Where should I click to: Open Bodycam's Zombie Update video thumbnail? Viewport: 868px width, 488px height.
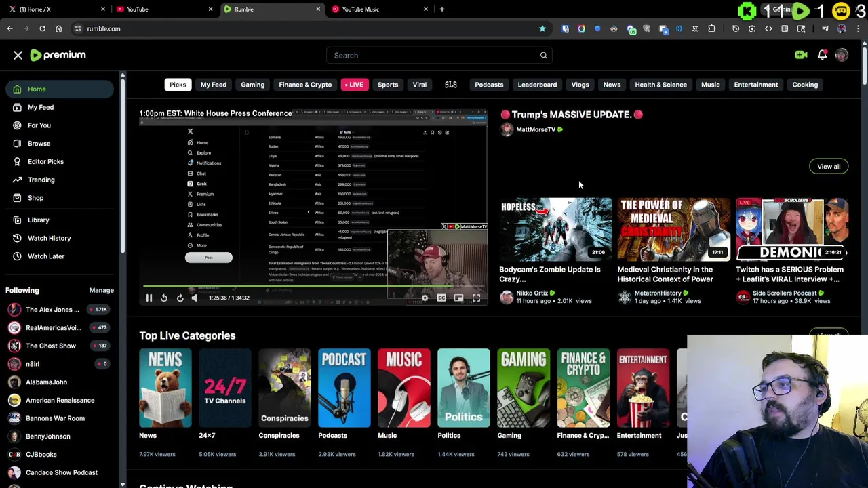pyautogui.click(x=556, y=229)
